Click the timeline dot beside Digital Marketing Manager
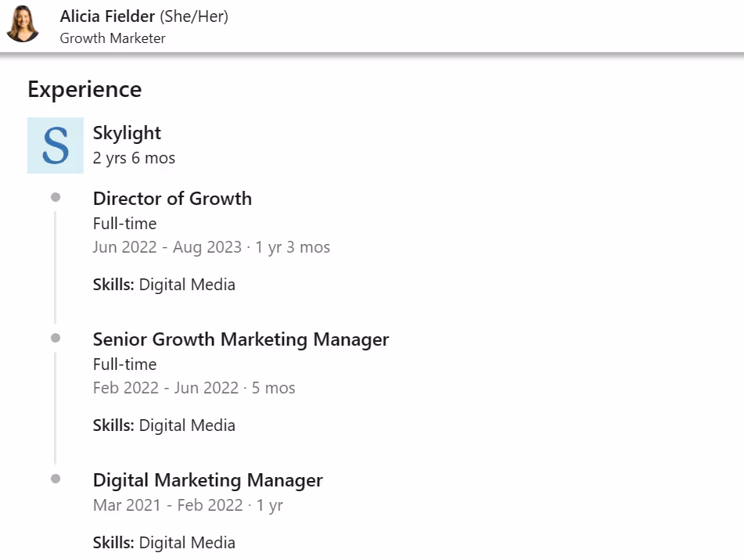The image size is (744, 560). pyautogui.click(x=56, y=479)
